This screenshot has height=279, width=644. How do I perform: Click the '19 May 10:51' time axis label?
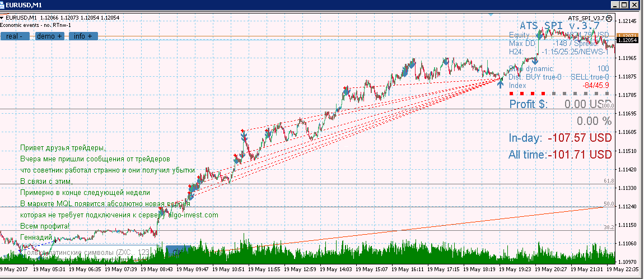point(229,269)
